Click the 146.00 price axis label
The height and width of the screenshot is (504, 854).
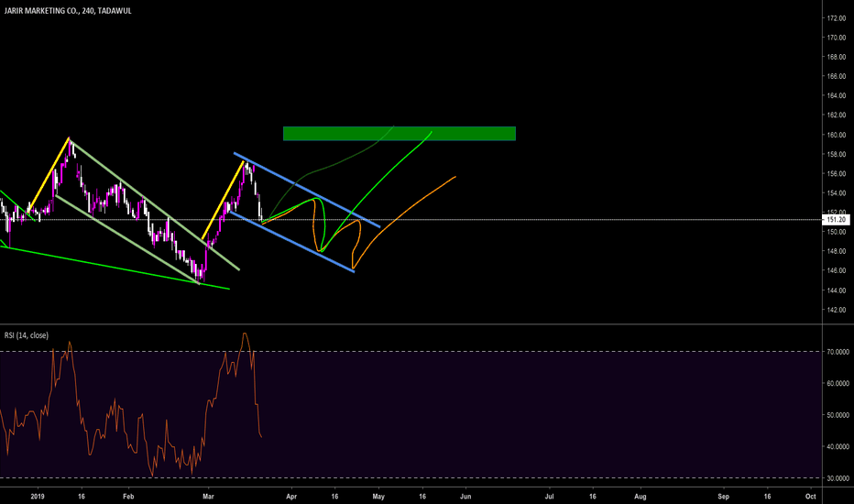click(837, 271)
